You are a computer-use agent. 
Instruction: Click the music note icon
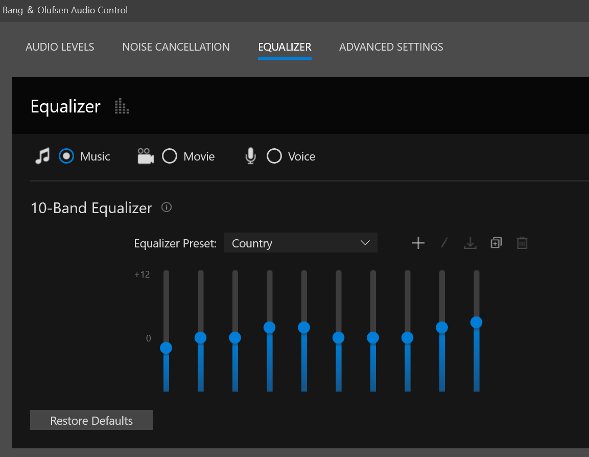click(x=42, y=156)
